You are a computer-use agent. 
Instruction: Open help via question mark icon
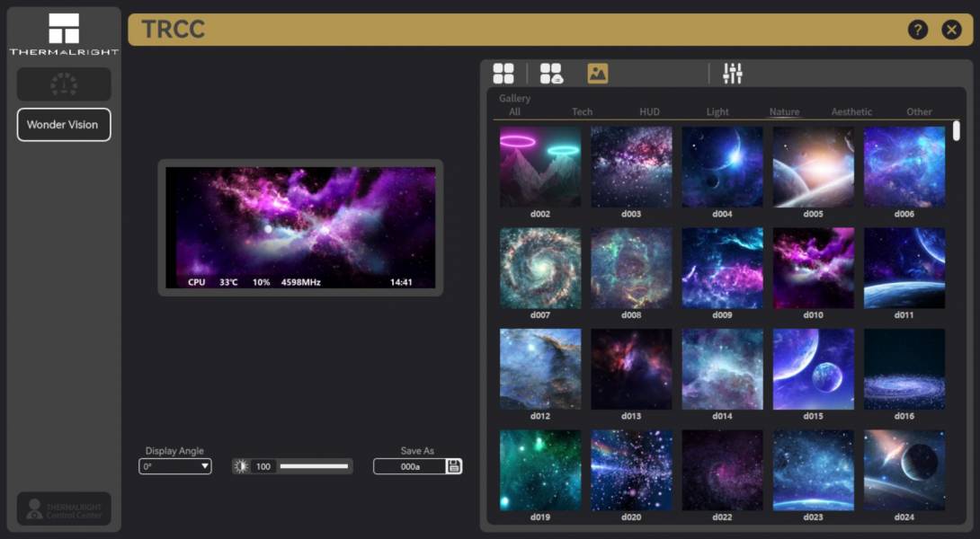click(917, 30)
